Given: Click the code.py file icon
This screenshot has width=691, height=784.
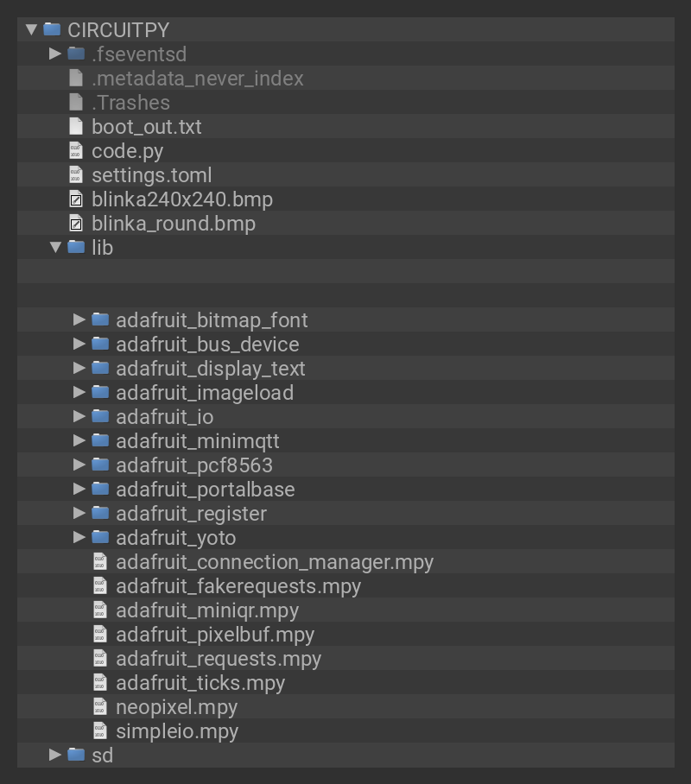Looking at the screenshot, I should (76, 150).
